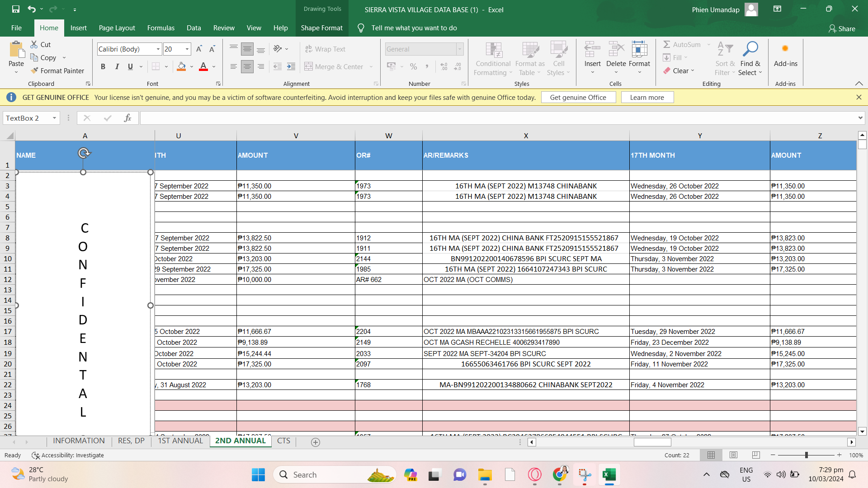This screenshot has height=488, width=868.
Task: Switch to Page Layout view icon
Action: click(733, 455)
